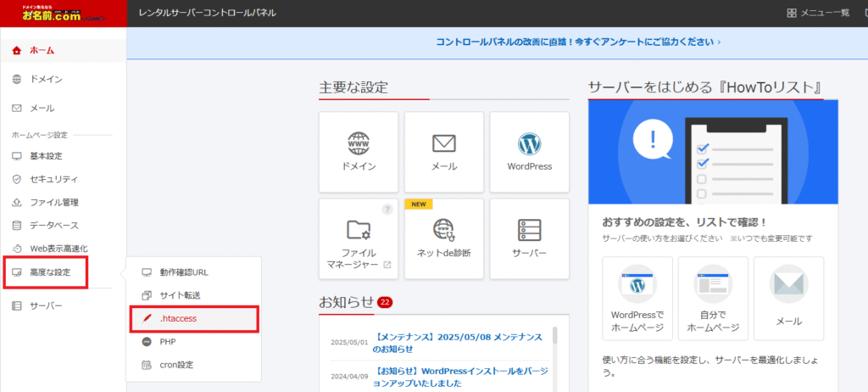Click the copy icon beside サイト転送
The width and height of the screenshot is (868, 392).
tap(147, 295)
